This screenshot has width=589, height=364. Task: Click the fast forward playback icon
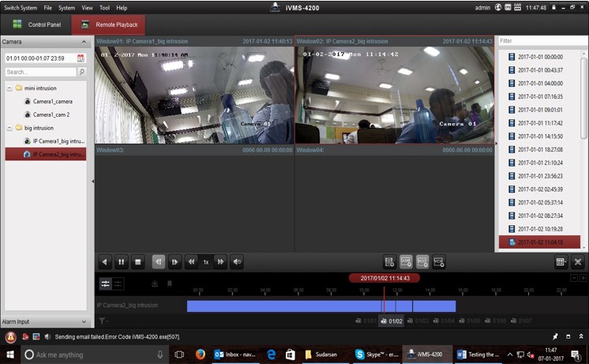coord(220,261)
